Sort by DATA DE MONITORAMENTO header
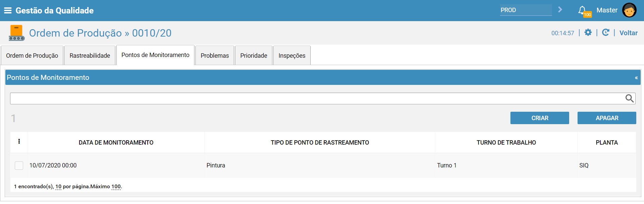The height and width of the screenshot is (204, 644). pos(116,143)
